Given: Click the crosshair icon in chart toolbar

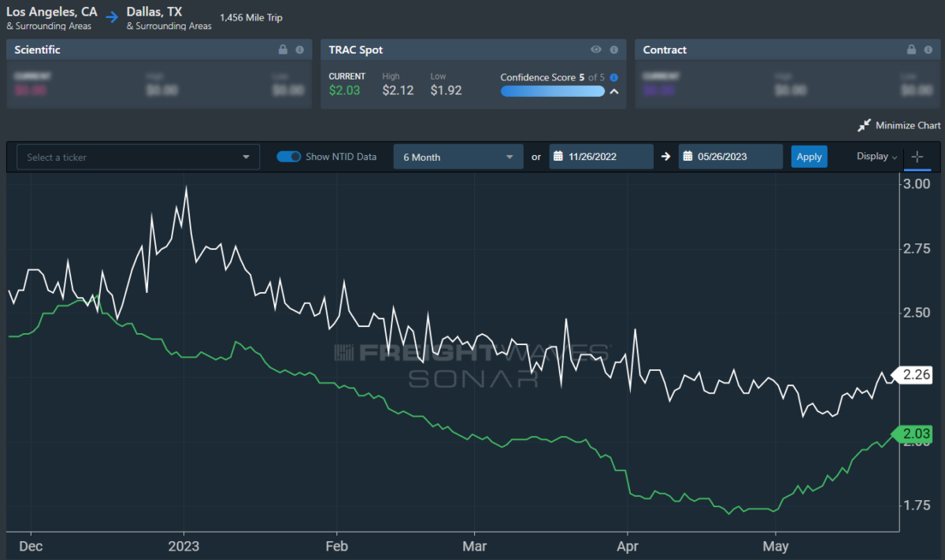Looking at the screenshot, I should (917, 157).
